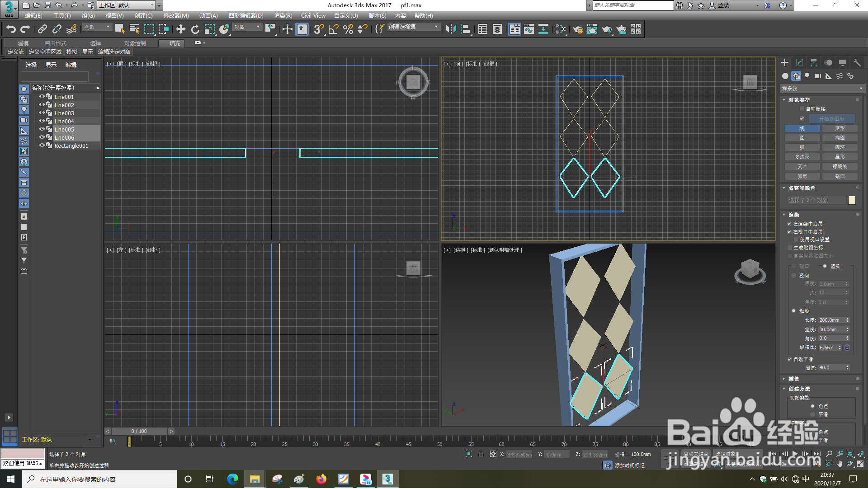Enable the 自动栅格 checkbox

(802, 109)
